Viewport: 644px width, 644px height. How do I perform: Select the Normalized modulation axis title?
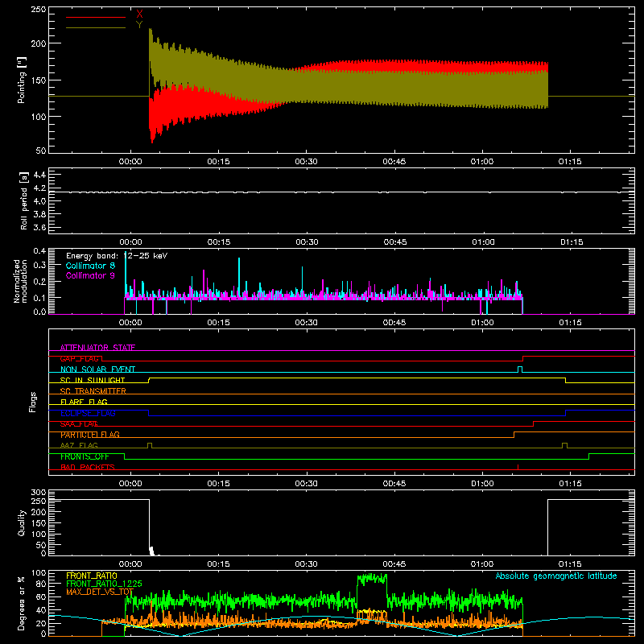click(x=20, y=281)
